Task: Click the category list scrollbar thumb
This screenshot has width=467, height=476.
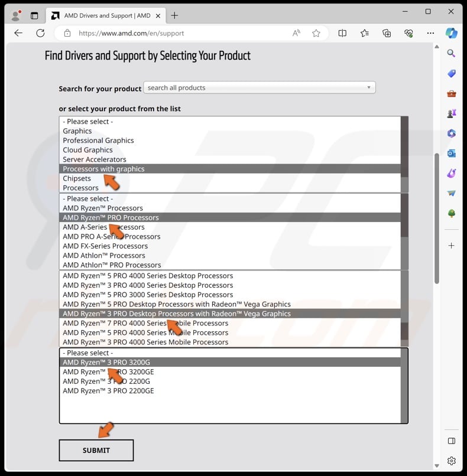Action: [x=404, y=146]
